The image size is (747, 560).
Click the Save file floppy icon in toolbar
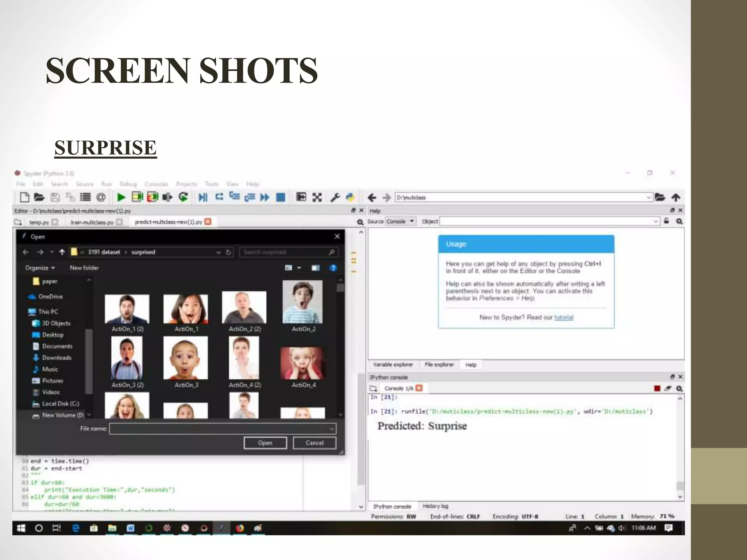[55, 197]
